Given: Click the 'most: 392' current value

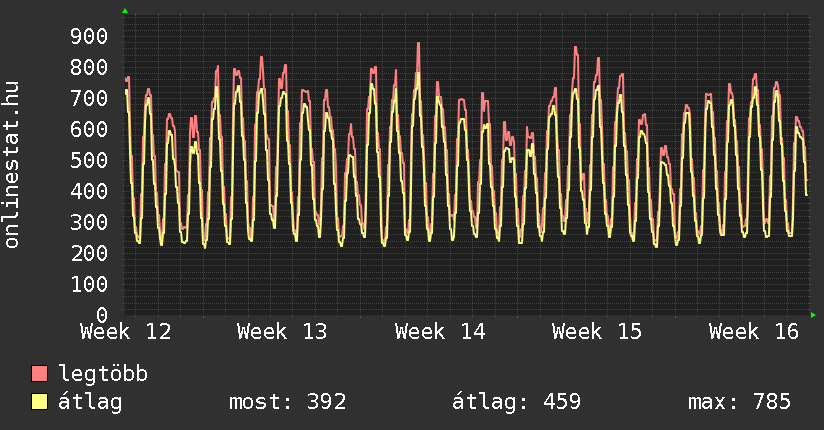Looking at the screenshot, I should point(288,402).
